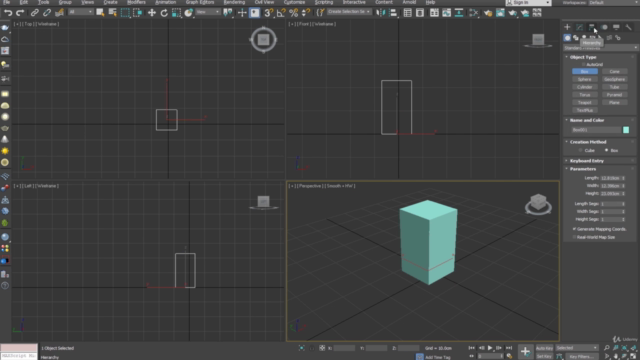Open the Render Setup icon
Image resolution: width=640 pixels, height=360 pixels.
(x=488, y=13)
